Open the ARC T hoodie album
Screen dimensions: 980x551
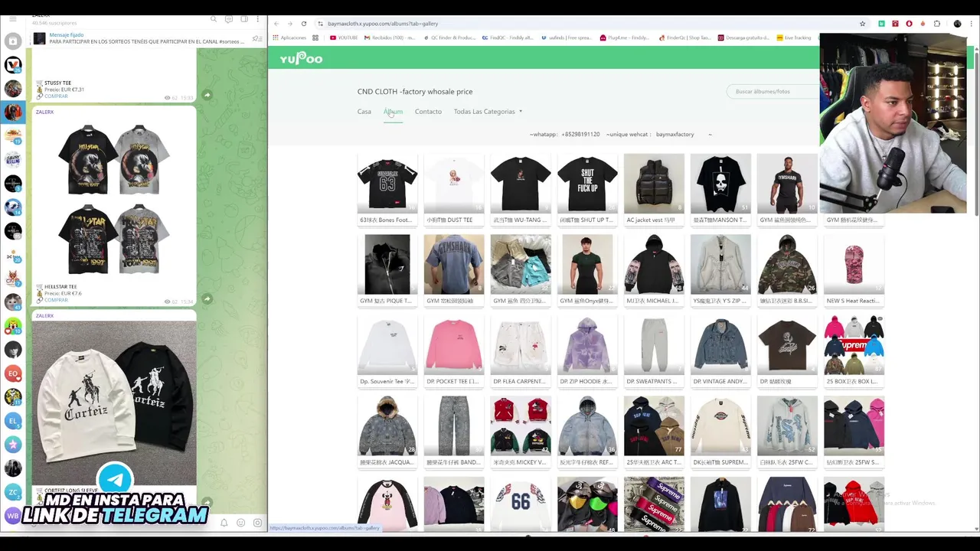pyautogui.click(x=654, y=432)
